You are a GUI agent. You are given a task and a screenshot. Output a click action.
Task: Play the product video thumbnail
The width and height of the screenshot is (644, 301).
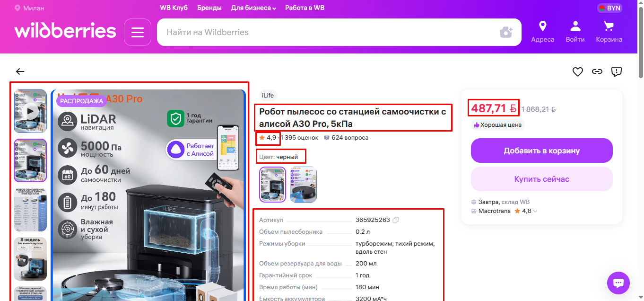30,111
